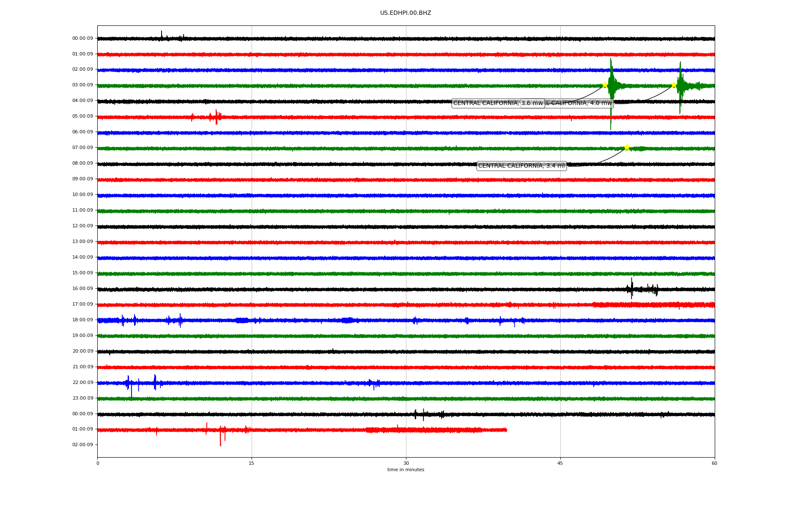Image resolution: width=812 pixels, height=508 pixels.
Task: Click the x-axis tick label 30
Action: click(x=406, y=464)
